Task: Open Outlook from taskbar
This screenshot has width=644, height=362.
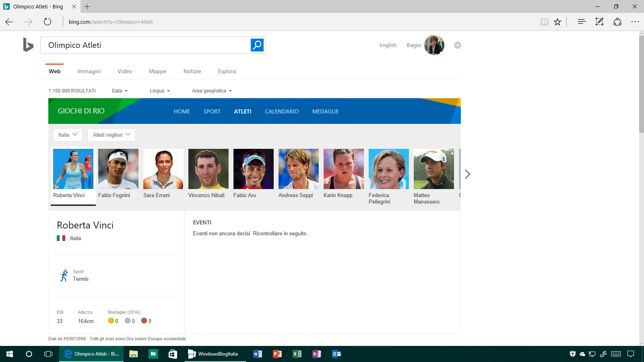Action: point(336,354)
